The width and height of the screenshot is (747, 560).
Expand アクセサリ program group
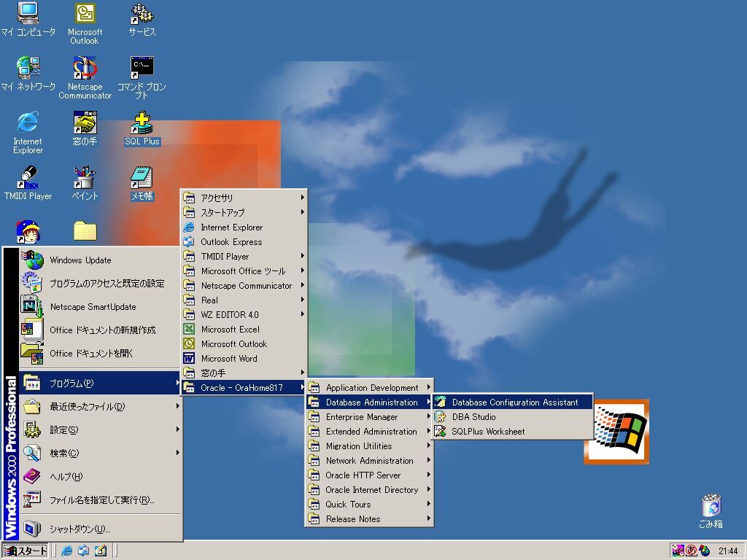(244, 198)
